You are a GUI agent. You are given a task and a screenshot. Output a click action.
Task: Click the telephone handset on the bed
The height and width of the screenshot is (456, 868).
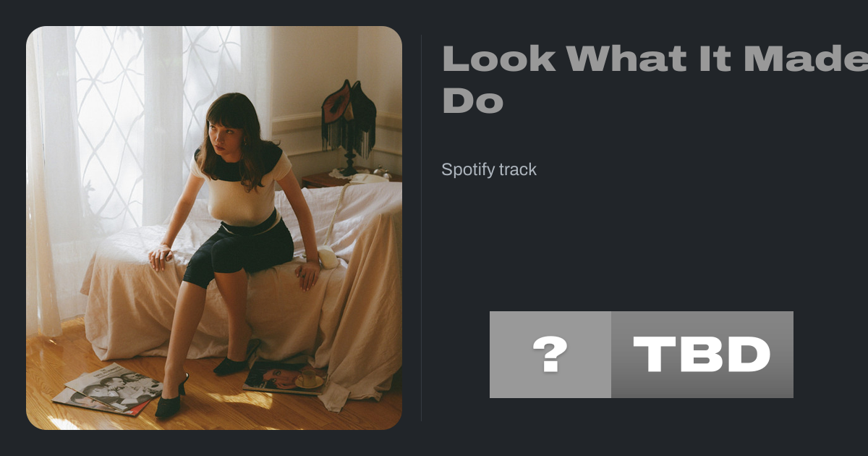click(x=327, y=258)
